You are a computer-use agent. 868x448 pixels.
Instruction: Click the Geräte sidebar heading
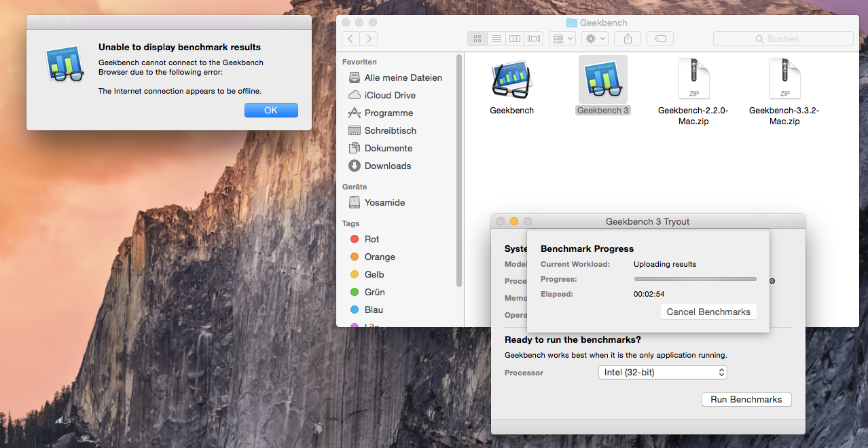[x=355, y=187]
